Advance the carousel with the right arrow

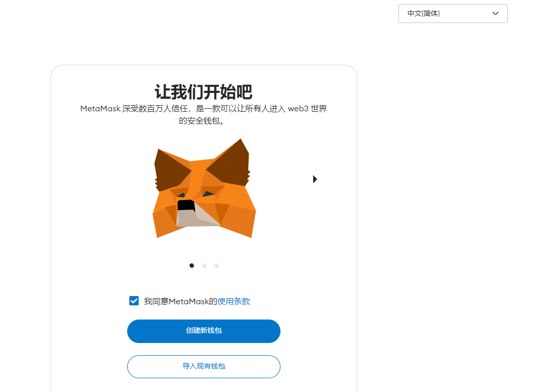click(x=315, y=179)
